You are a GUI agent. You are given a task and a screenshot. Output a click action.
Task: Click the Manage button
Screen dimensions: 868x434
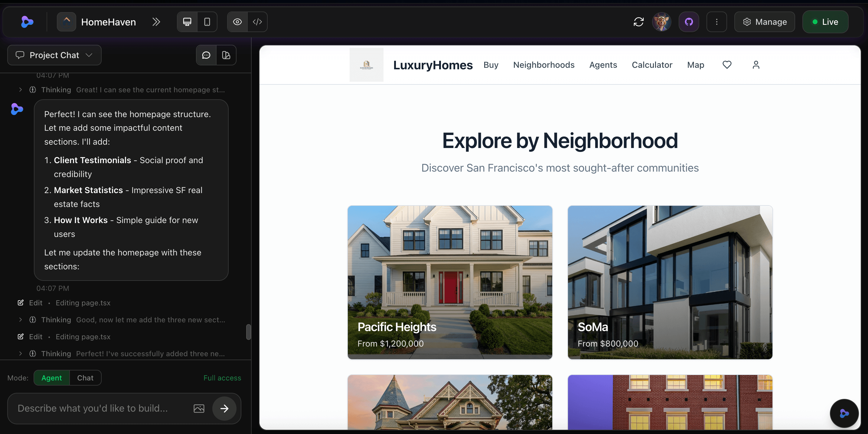764,21
